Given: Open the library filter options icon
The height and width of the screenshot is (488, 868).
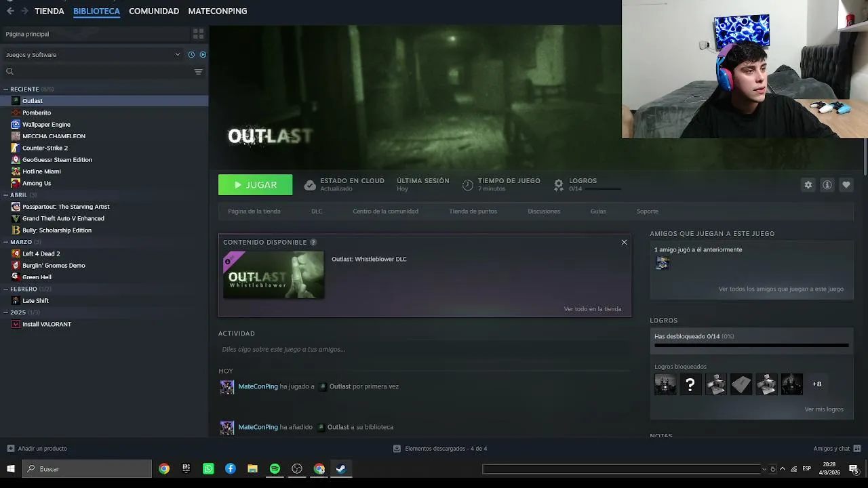Looking at the screenshot, I should [199, 72].
